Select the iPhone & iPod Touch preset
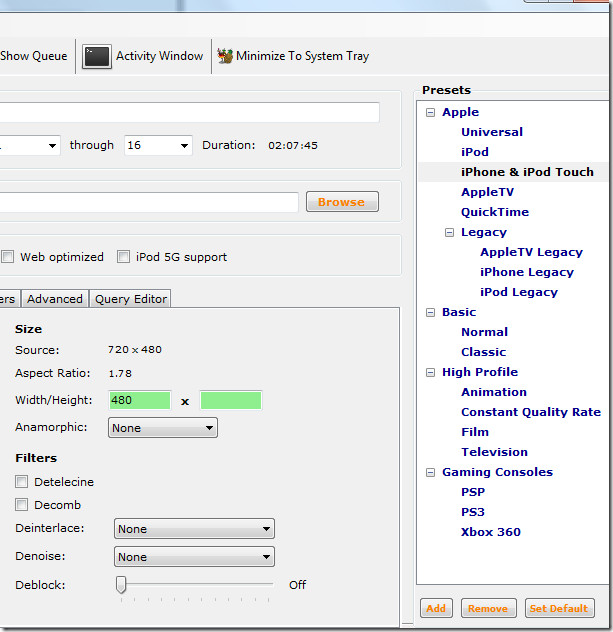The image size is (613, 632). [x=527, y=172]
